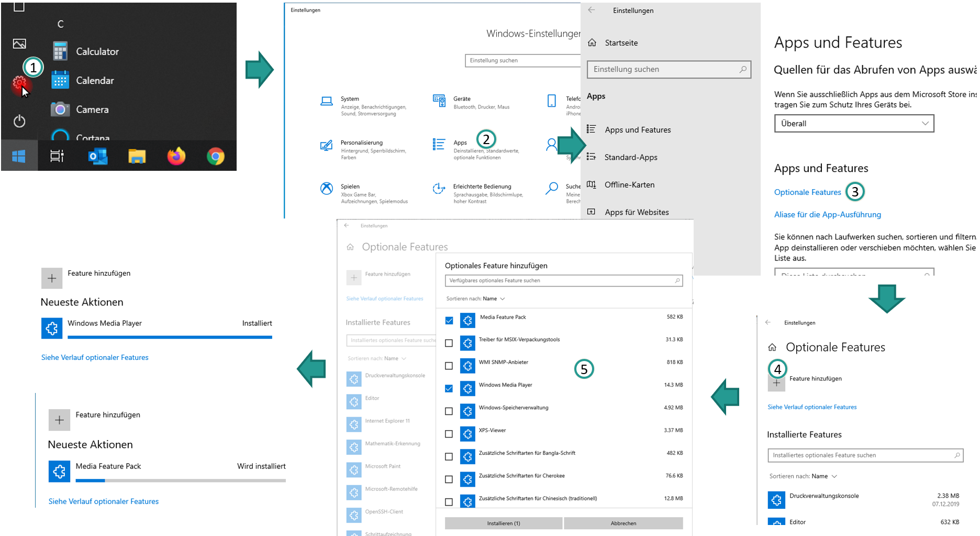Screen dimensions: 980x536
Task: Launch Firefox from the taskbar
Action: [176, 156]
